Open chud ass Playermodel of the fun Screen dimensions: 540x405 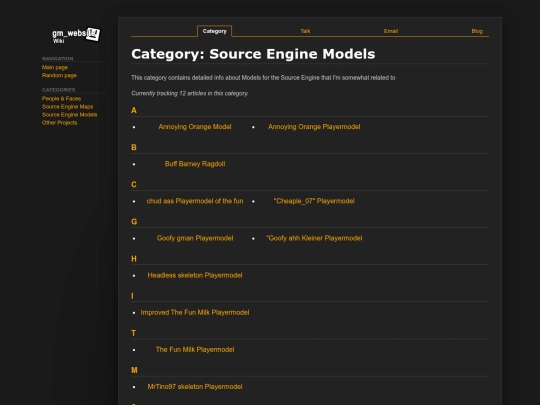pyautogui.click(x=195, y=201)
